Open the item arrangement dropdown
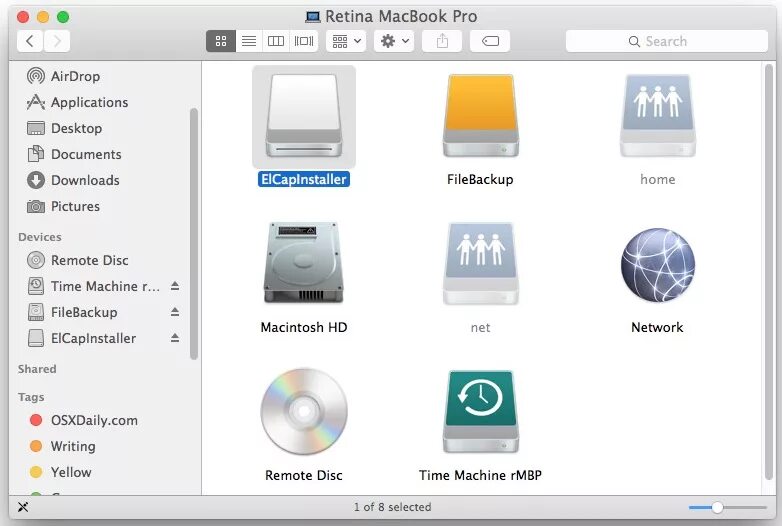782x526 pixels. [346, 41]
